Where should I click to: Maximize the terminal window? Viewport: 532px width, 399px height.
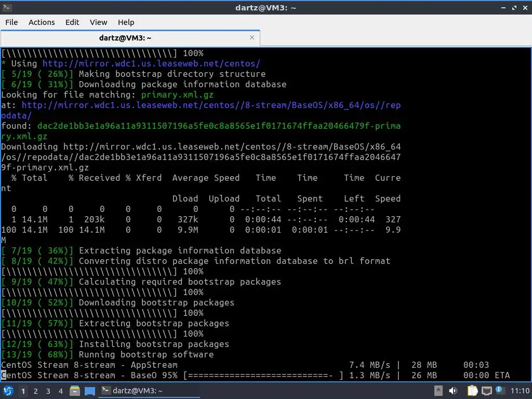point(514,7)
